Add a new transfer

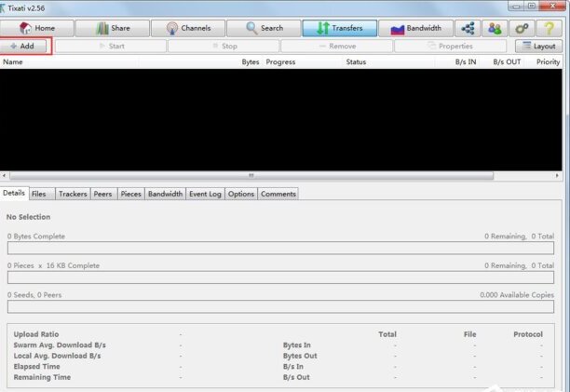click(23, 47)
